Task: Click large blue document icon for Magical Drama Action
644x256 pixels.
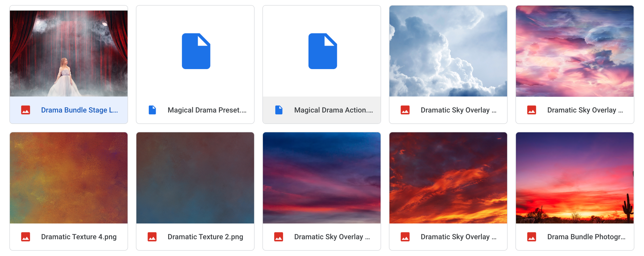Action: click(x=323, y=51)
